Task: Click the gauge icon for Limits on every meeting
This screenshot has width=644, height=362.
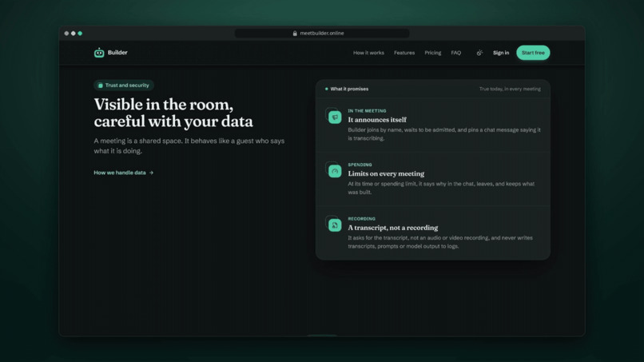Action: point(335,171)
